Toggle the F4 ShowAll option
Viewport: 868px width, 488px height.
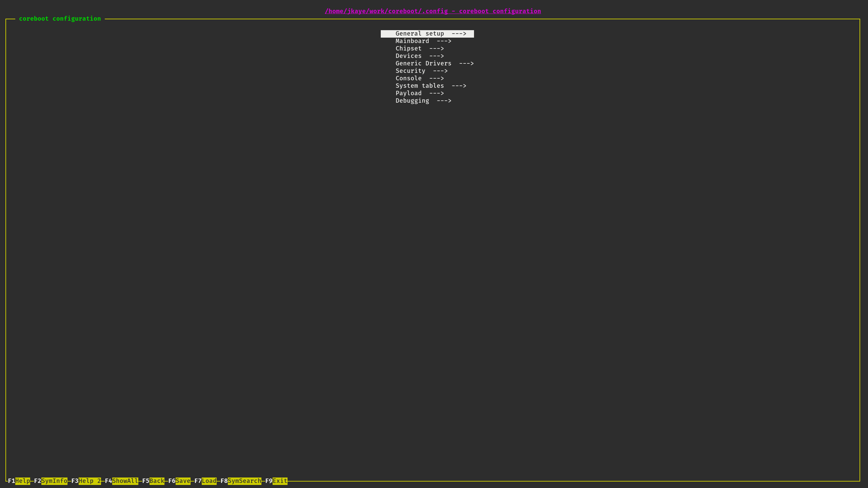[122, 481]
